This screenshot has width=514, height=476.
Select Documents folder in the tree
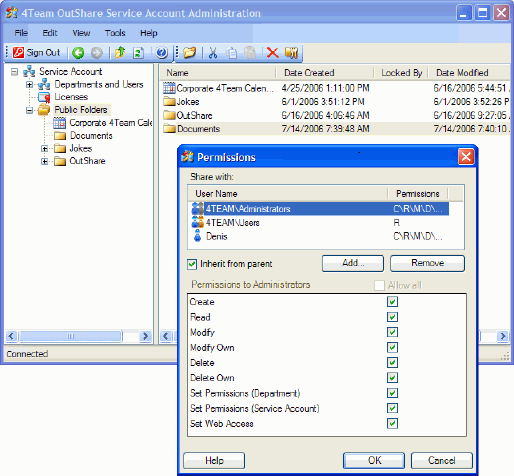[x=91, y=136]
